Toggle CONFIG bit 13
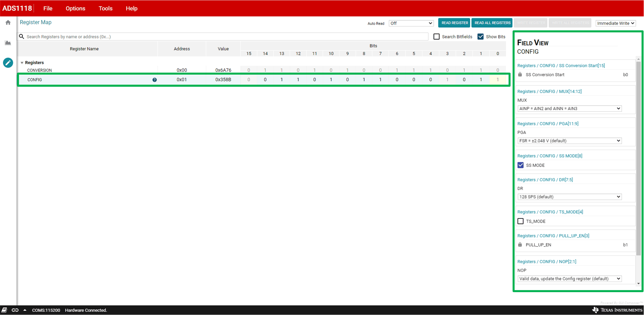Viewport: 644px width, 315px height. 282,80
